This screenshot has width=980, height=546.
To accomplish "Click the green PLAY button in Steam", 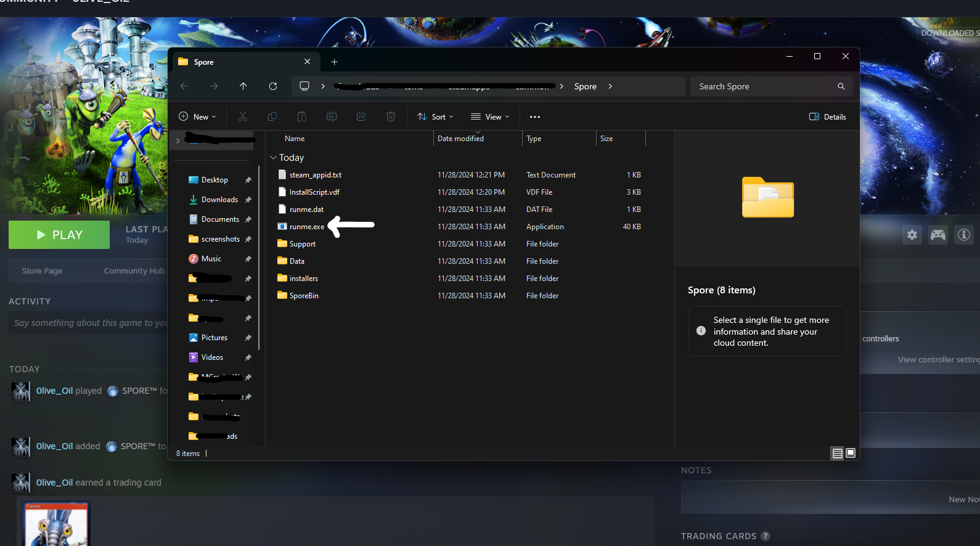I will point(59,235).
